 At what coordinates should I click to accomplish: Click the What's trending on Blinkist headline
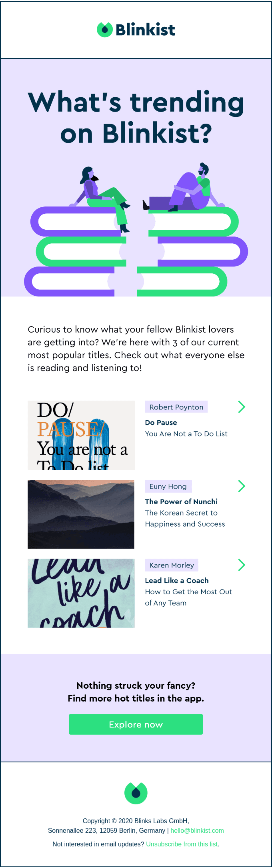coord(136,117)
